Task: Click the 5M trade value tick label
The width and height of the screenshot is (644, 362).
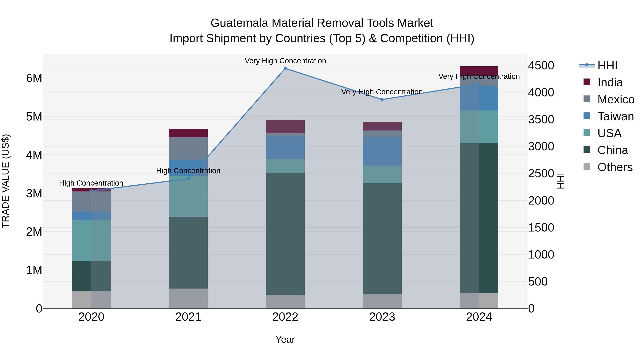Action: point(34,116)
